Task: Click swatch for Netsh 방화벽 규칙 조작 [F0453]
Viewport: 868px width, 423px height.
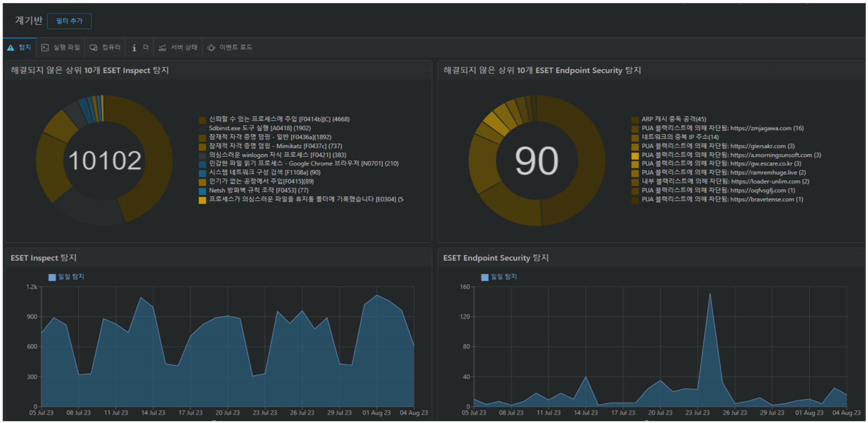Action: [202, 191]
